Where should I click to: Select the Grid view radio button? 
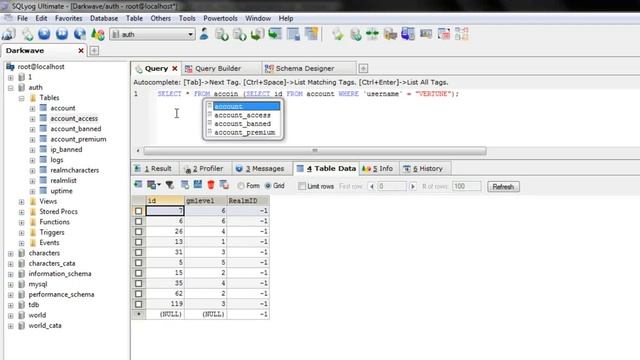268,186
